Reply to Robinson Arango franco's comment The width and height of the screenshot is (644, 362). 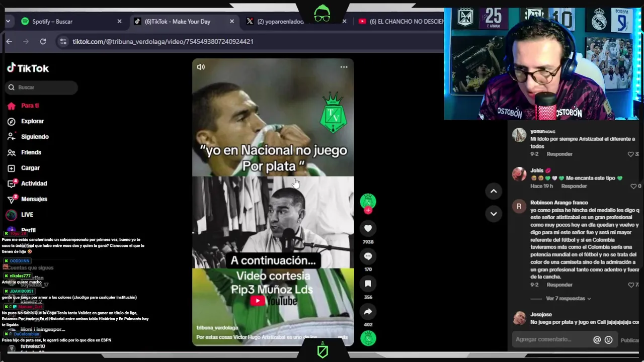[x=559, y=285]
